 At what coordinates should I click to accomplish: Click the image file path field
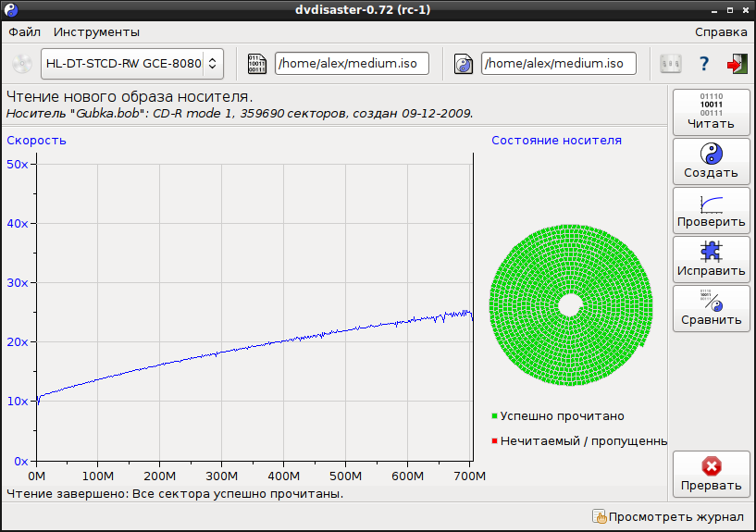[352, 64]
